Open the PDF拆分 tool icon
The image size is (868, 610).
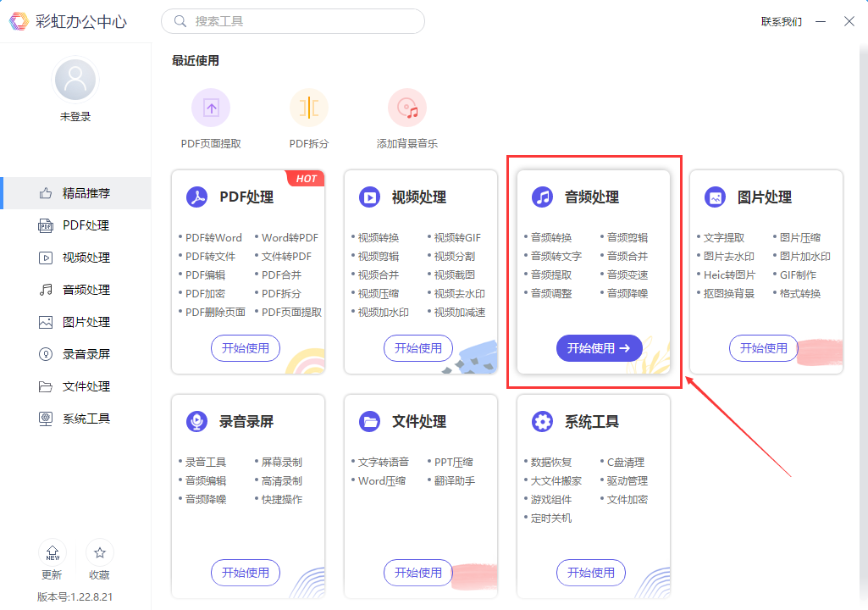pos(308,108)
